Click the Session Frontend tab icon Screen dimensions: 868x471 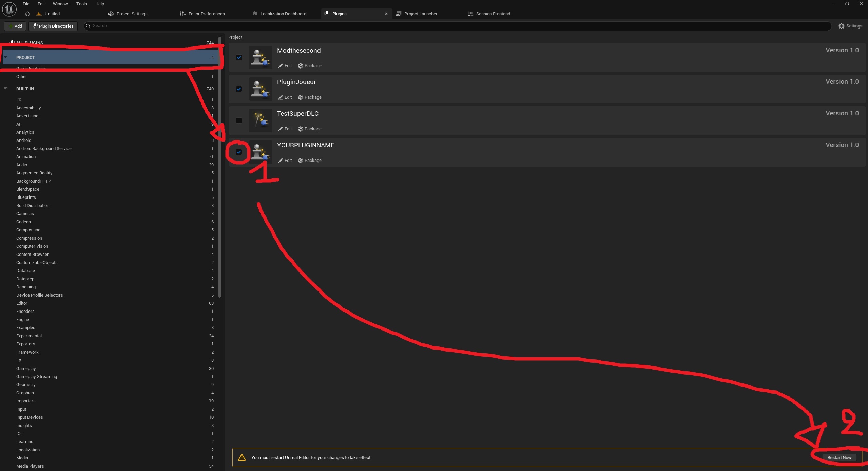click(x=470, y=14)
